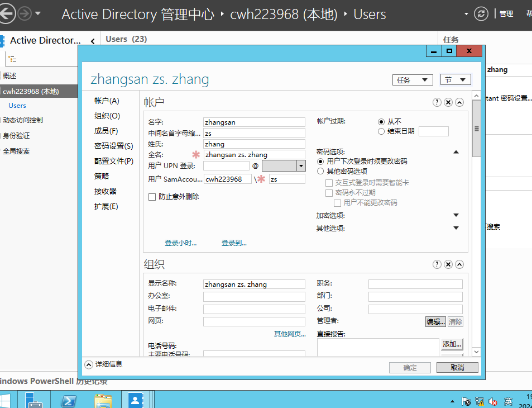
Task: Collapse the 密码选项 triangle
Action: pyautogui.click(x=456, y=152)
